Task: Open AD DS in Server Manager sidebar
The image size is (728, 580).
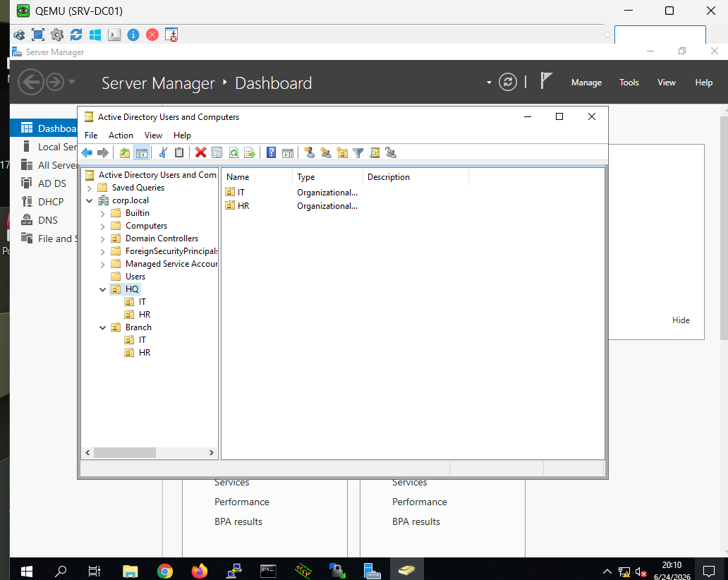Action: click(x=52, y=183)
